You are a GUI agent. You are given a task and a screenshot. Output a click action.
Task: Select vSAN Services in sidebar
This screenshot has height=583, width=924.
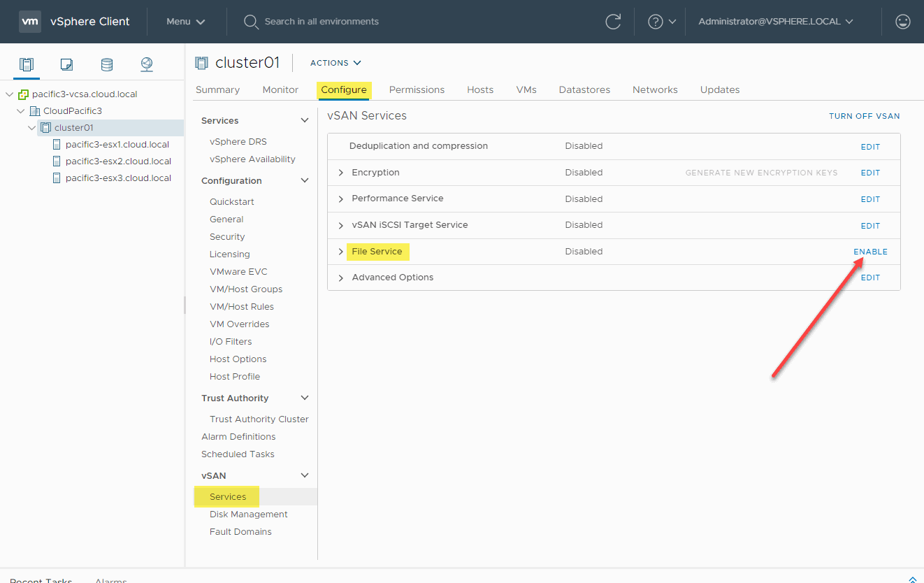pyautogui.click(x=228, y=496)
